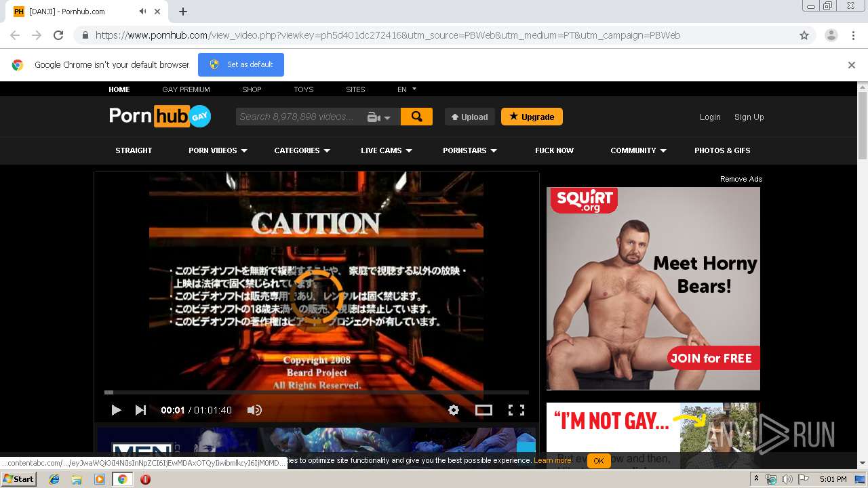Open the Chrome three-dot menu
The width and height of the screenshot is (868, 488).
pyautogui.click(x=853, y=35)
